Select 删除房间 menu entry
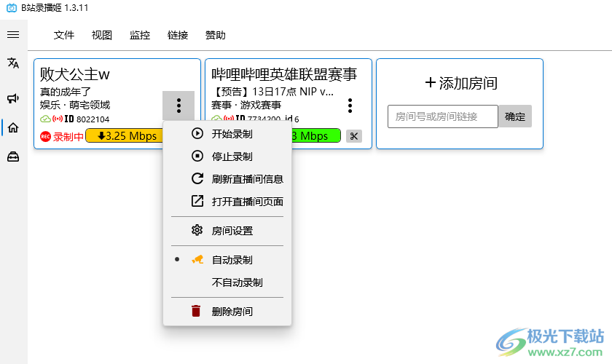This screenshot has width=612, height=364. pos(227,312)
